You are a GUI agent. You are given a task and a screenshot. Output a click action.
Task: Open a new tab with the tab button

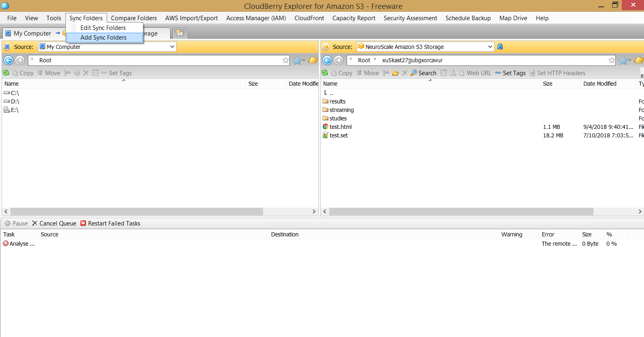pyautogui.click(x=180, y=33)
